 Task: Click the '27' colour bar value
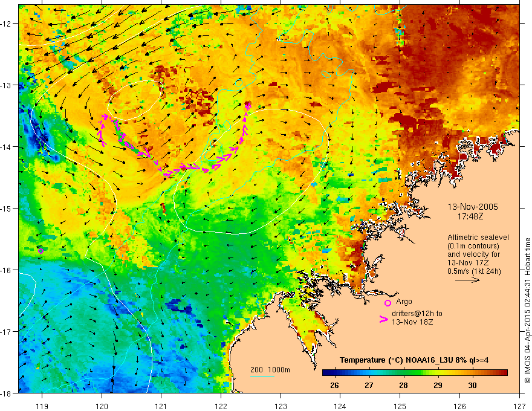369,385
